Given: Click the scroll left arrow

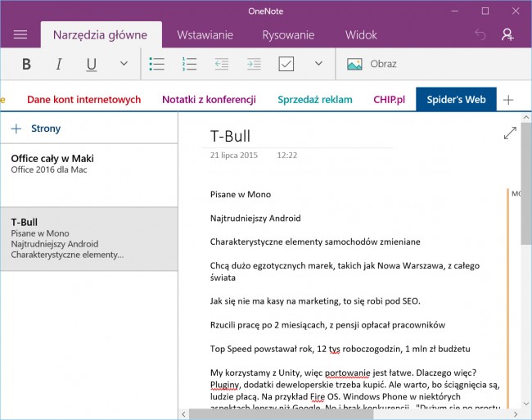Looking at the screenshot, I should click(x=183, y=414).
